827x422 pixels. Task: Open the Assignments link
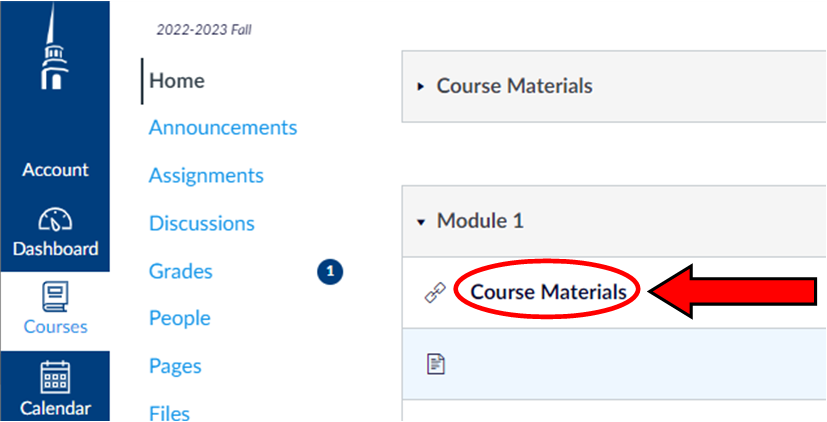pos(206,175)
